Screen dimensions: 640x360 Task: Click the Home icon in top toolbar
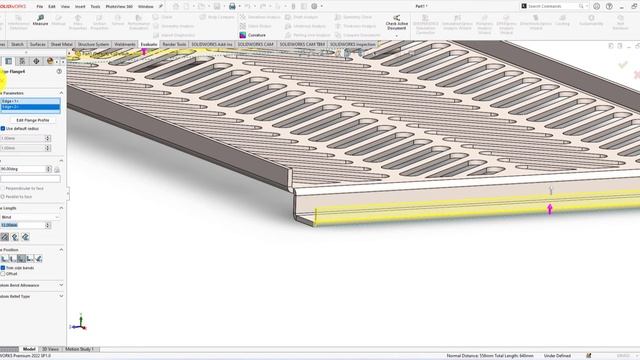pos(176,6)
